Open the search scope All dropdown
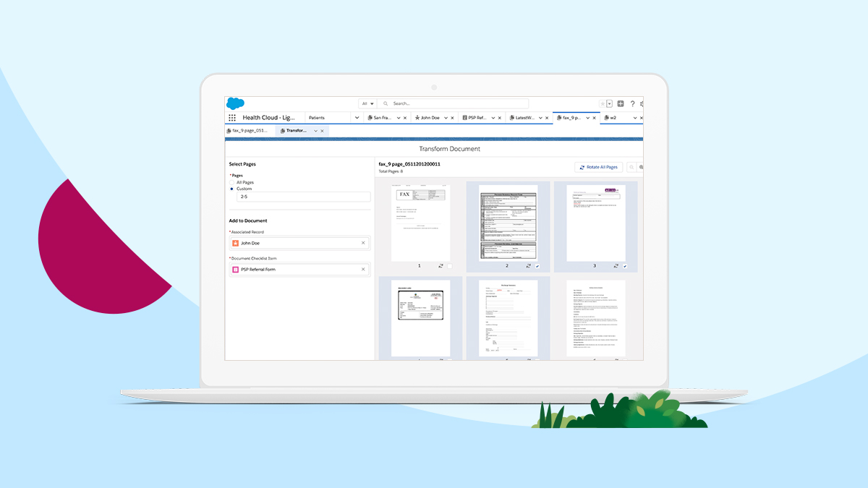The width and height of the screenshot is (868, 488). click(368, 104)
